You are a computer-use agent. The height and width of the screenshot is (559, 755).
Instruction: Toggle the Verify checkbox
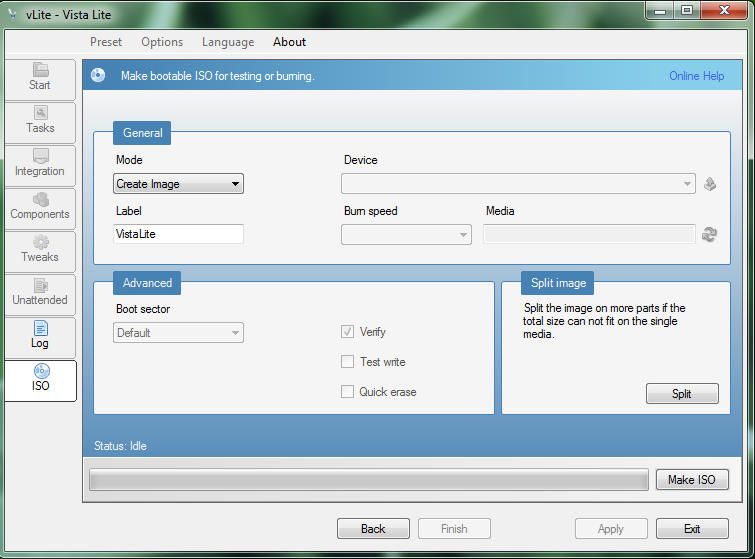coord(348,332)
